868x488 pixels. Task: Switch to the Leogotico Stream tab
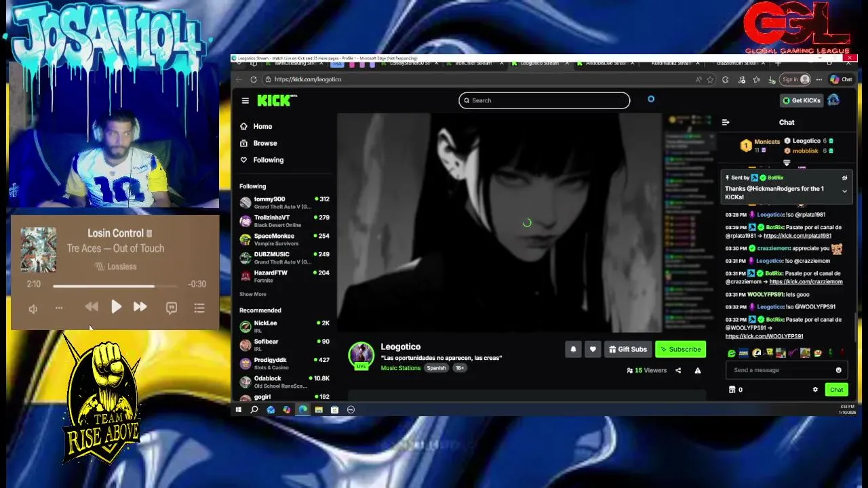click(540, 63)
